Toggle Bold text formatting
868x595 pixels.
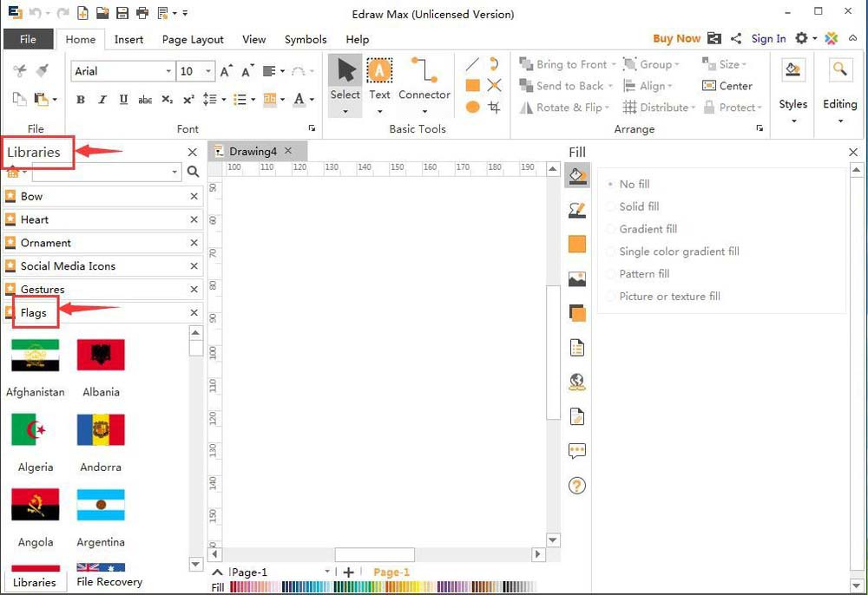[81, 100]
